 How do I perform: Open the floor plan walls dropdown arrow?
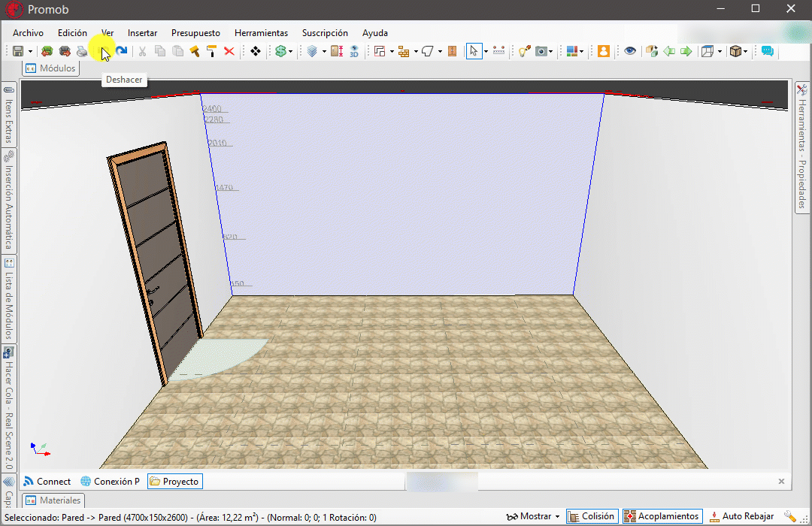[392, 51]
